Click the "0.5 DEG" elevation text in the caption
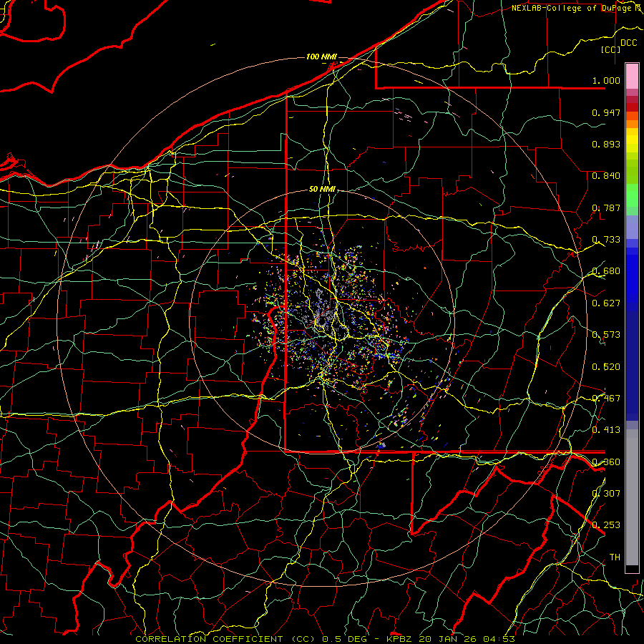Screen dimensions: 644x644 (346, 639)
